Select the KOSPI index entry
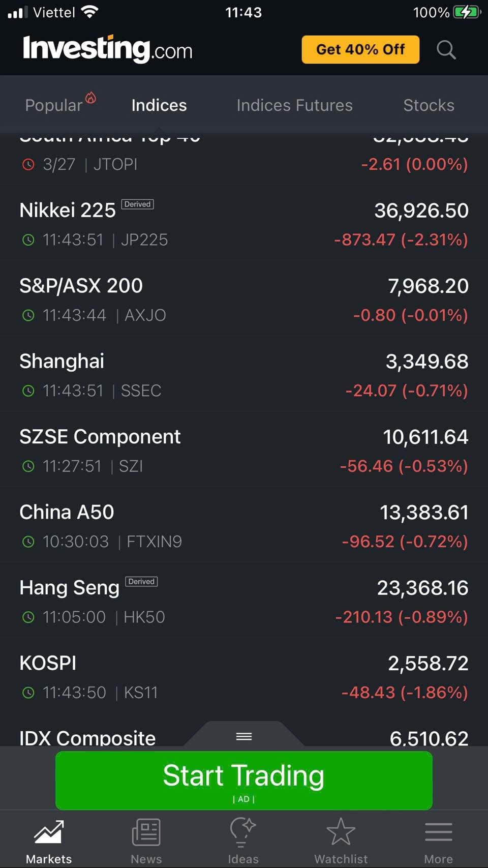The width and height of the screenshot is (488, 868). click(244, 677)
